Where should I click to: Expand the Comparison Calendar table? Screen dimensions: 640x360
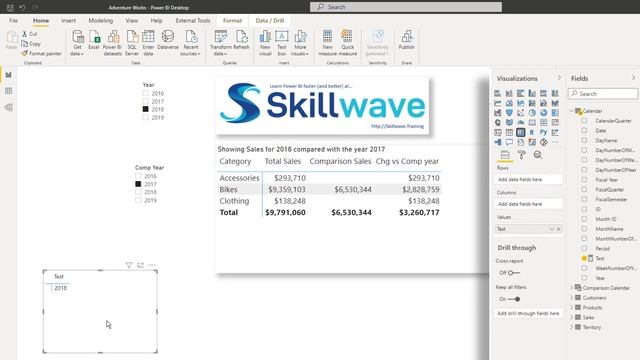tap(571, 288)
